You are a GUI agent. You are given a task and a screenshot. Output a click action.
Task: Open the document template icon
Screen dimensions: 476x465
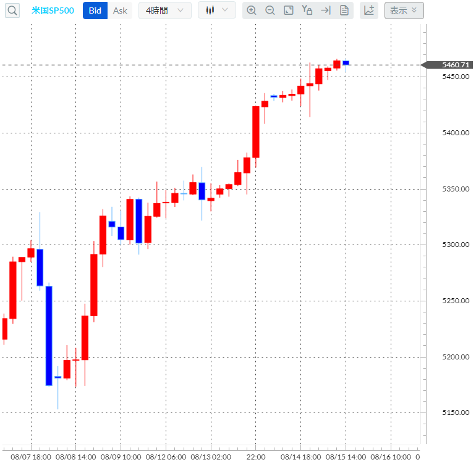point(344,10)
